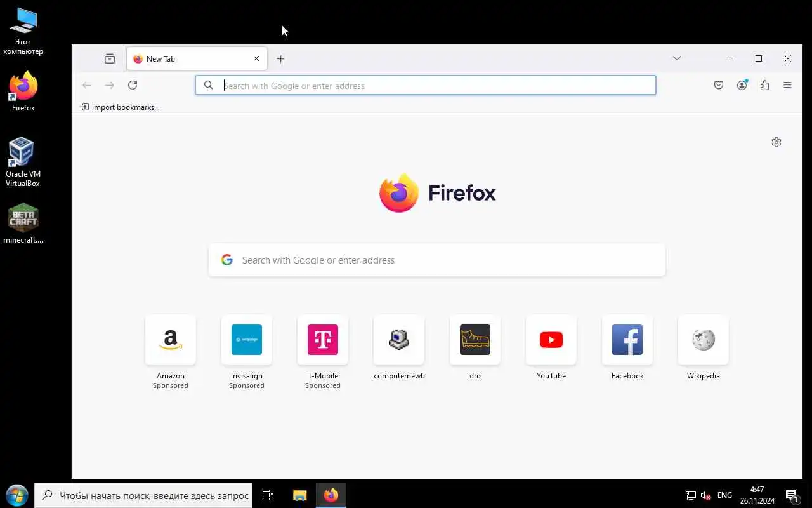Select the Firefox desktop shortcut

pyautogui.click(x=23, y=93)
